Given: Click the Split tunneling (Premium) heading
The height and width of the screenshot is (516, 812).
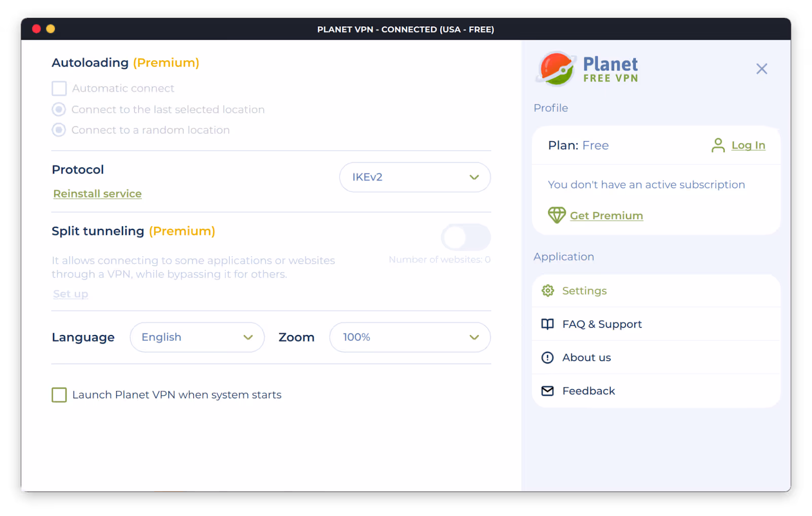Looking at the screenshot, I should tap(133, 231).
